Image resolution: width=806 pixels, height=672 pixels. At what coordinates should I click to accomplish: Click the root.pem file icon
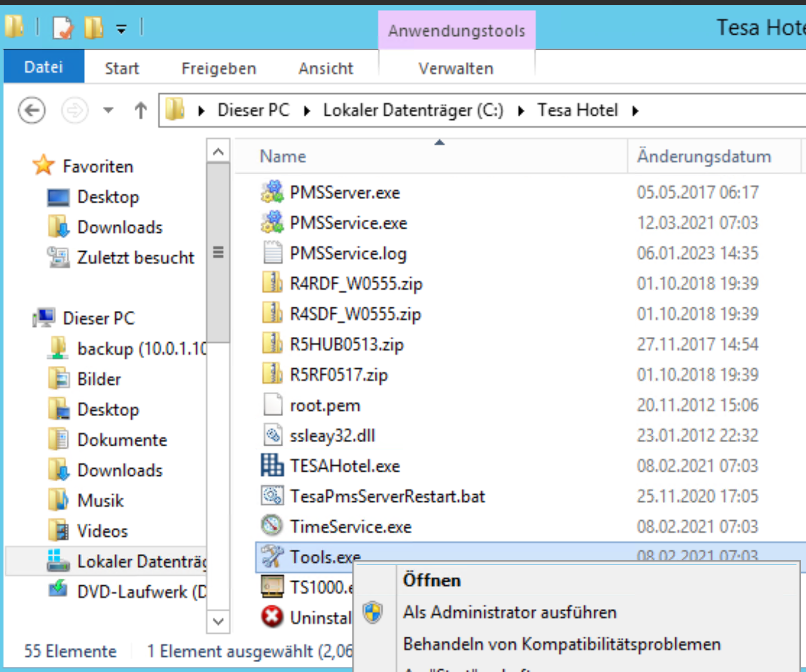[x=272, y=405]
